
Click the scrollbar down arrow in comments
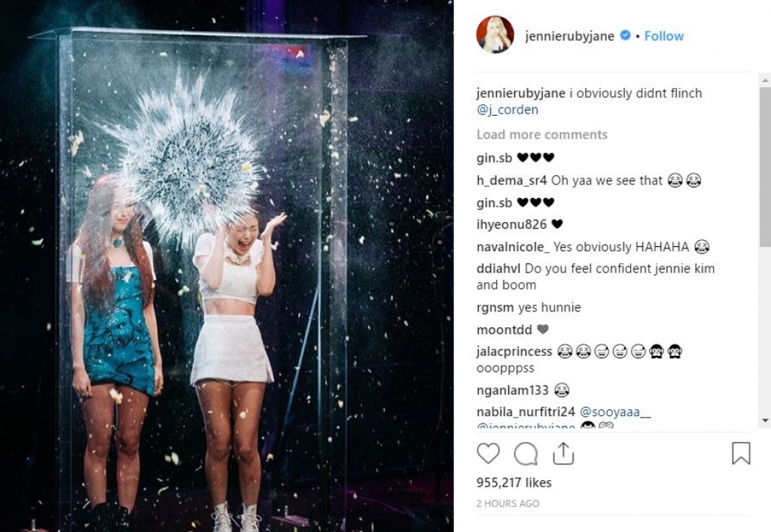click(x=765, y=421)
